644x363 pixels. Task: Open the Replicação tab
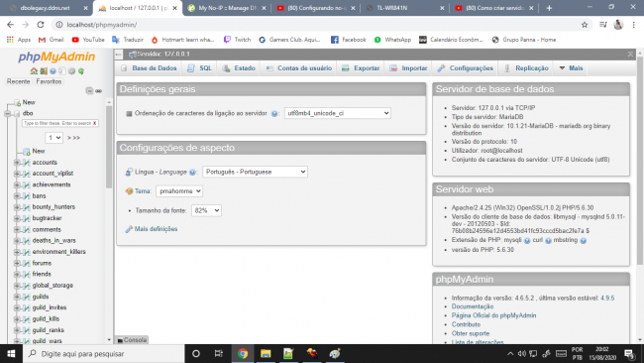(526, 68)
